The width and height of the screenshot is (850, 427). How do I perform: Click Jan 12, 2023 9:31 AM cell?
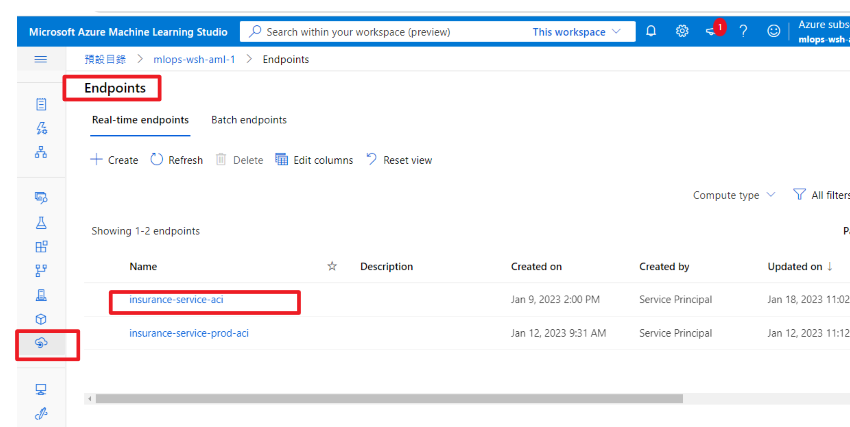tap(558, 333)
